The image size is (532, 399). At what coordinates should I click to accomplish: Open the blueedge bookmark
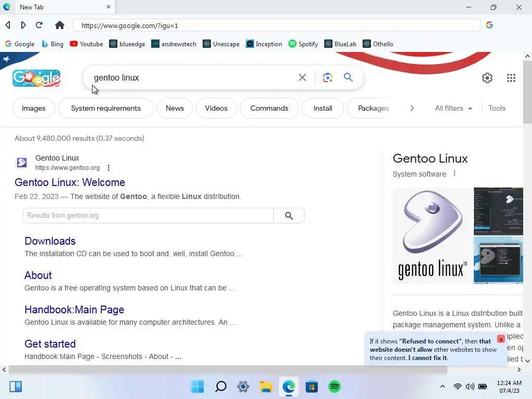click(x=127, y=44)
